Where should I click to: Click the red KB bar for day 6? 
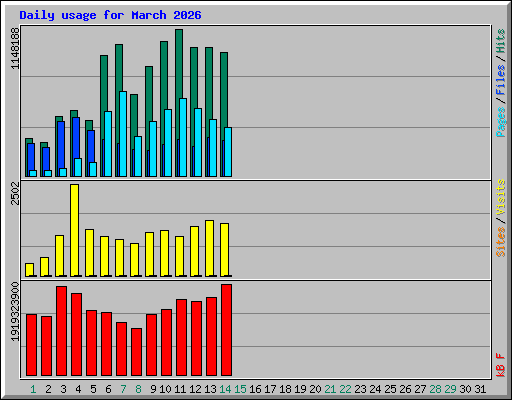(x=107, y=344)
